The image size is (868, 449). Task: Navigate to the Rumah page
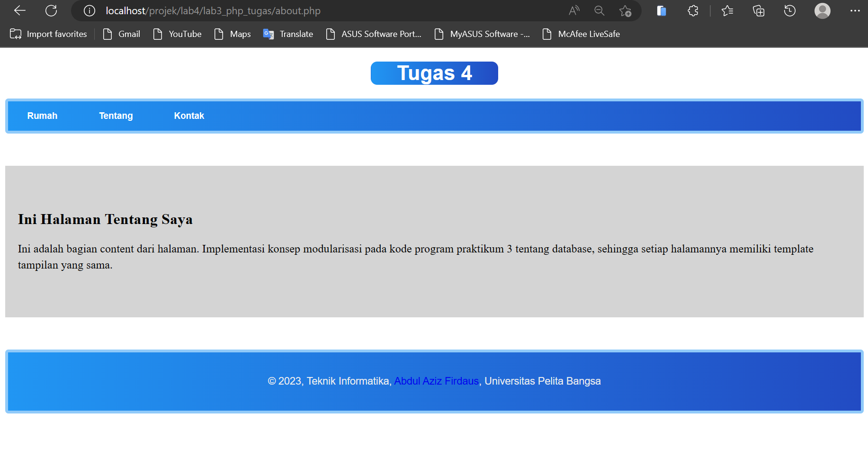point(42,116)
